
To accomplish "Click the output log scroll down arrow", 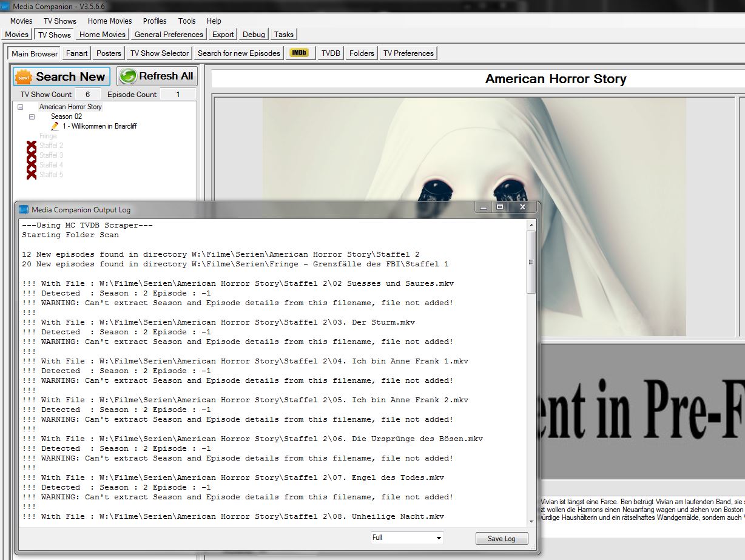I will pyautogui.click(x=531, y=521).
